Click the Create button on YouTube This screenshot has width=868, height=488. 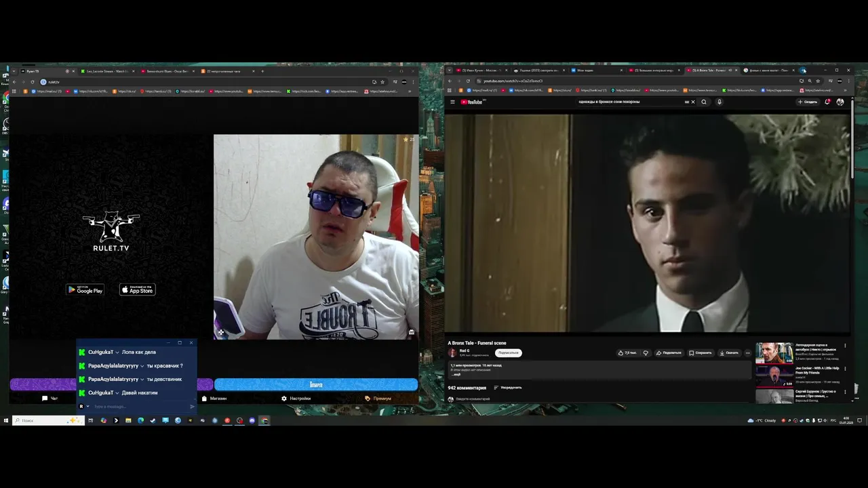tap(808, 102)
